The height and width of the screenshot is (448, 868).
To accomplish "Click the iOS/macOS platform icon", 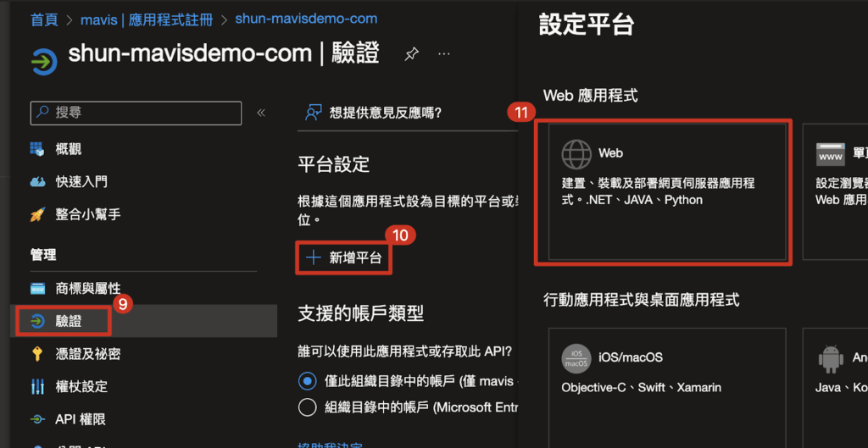I will tap(576, 358).
